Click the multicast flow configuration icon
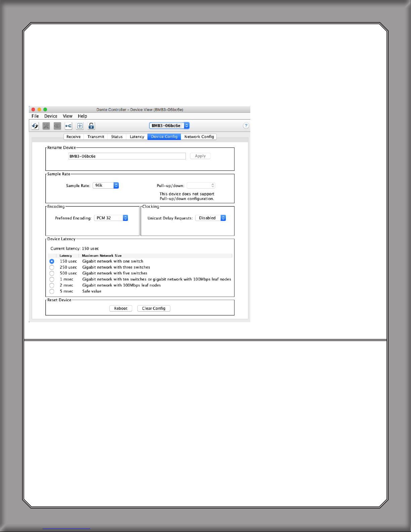 [x=68, y=126]
